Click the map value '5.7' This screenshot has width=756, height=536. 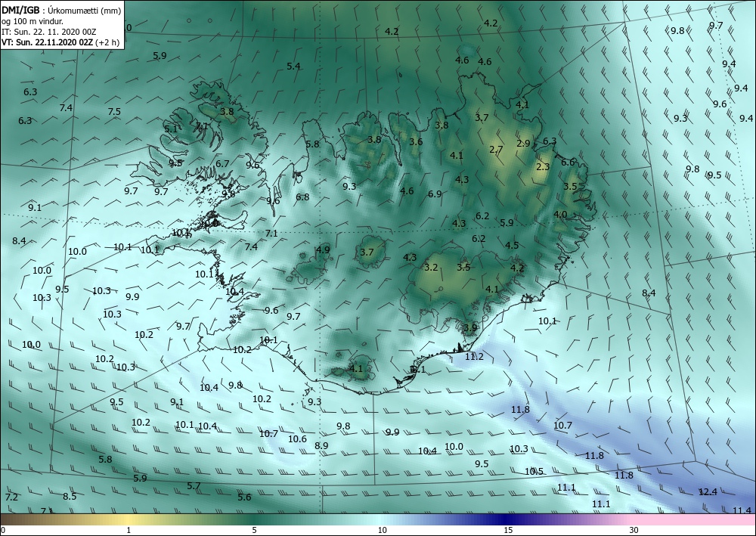pos(194,486)
